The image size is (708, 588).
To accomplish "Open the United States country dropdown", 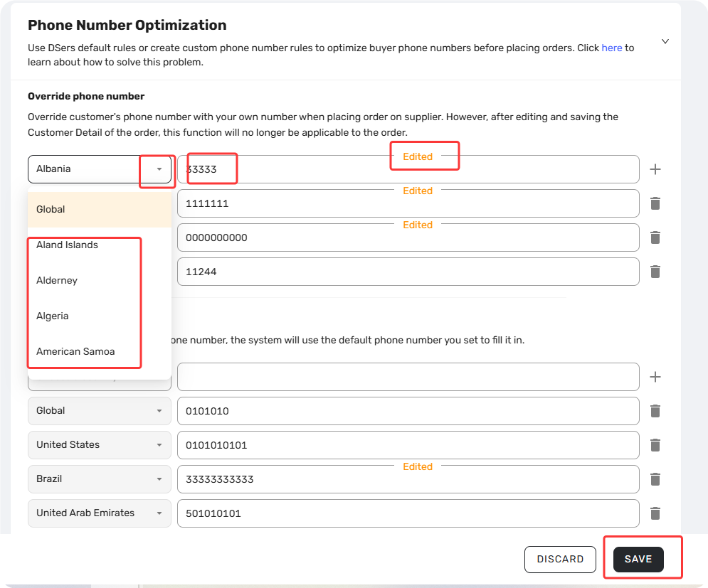I will 100,445.
